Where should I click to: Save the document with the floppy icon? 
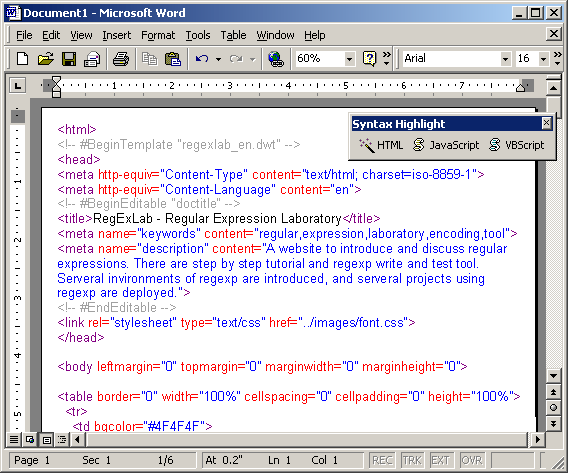[69, 59]
